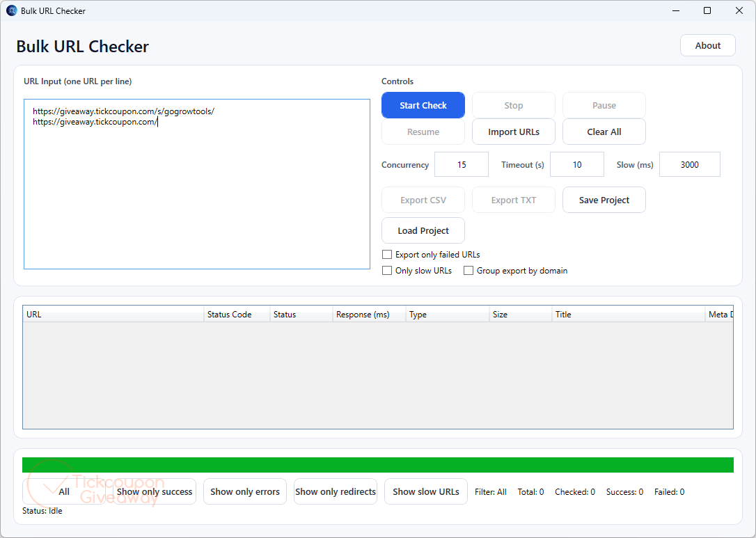The image size is (756, 538).
Task: Click Show slow URLs filter button
Action: tap(426, 492)
